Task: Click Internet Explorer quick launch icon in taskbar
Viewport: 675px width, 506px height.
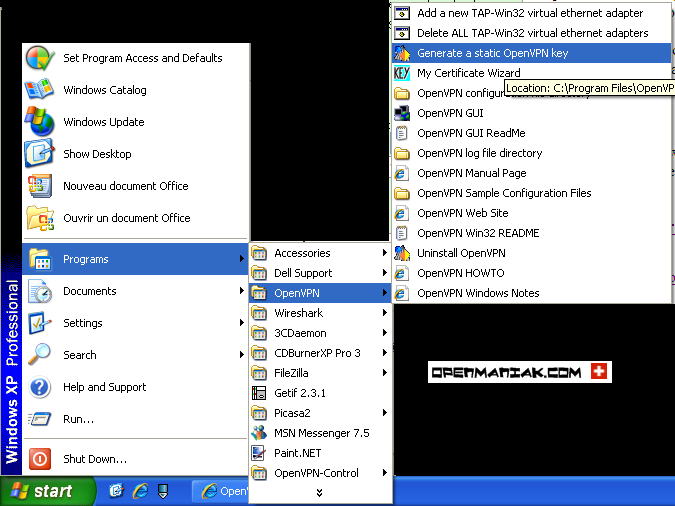Action: click(140, 490)
